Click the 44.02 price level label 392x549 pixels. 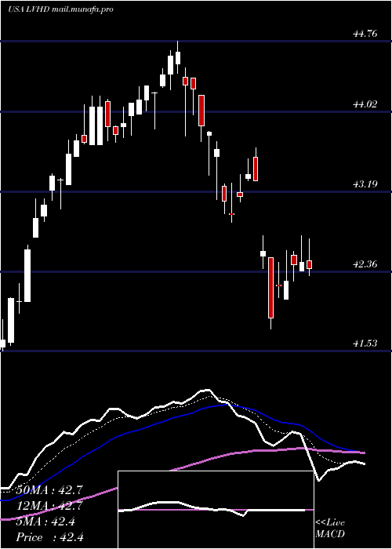(x=365, y=104)
